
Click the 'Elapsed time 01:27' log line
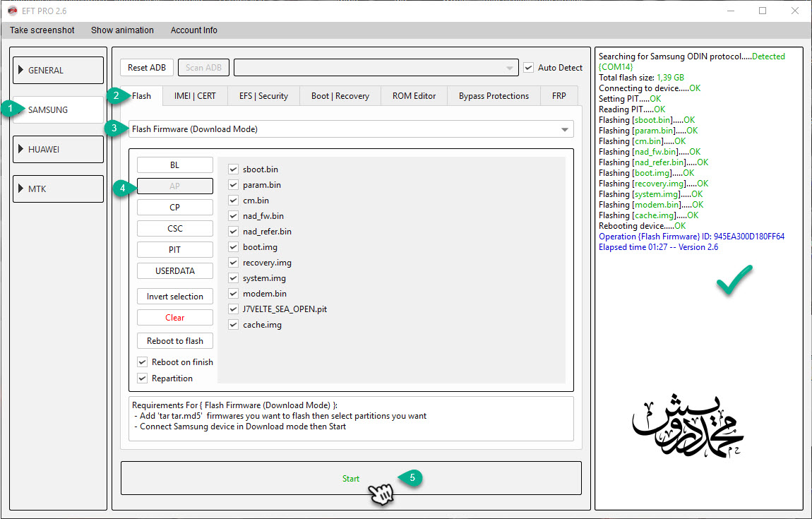click(x=658, y=247)
